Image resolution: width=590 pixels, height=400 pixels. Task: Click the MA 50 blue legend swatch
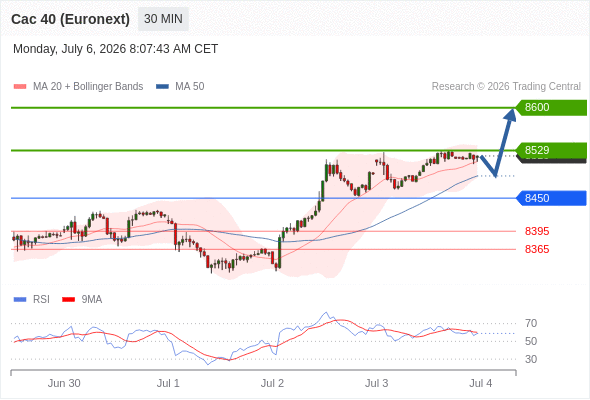pyautogui.click(x=162, y=87)
